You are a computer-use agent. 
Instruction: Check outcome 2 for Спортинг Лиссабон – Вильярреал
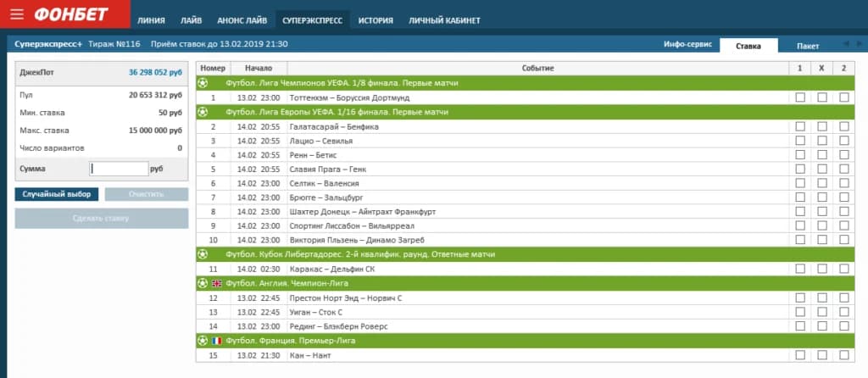point(843,225)
